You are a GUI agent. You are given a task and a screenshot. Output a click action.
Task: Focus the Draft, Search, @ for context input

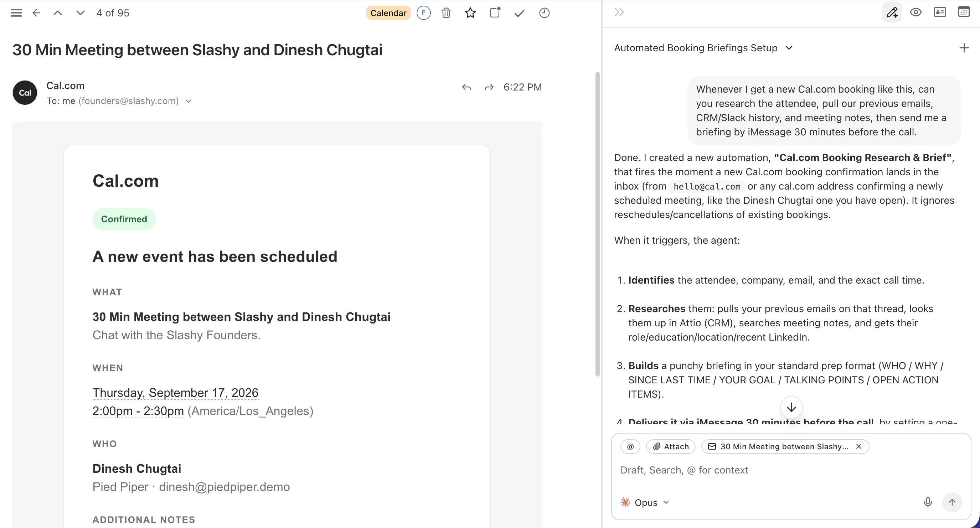click(x=791, y=470)
